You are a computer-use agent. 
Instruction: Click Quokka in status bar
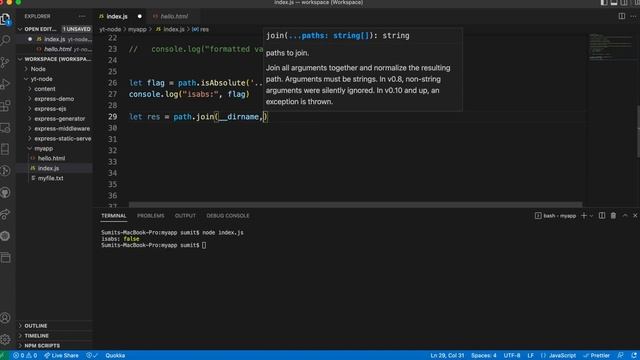[x=115, y=356]
